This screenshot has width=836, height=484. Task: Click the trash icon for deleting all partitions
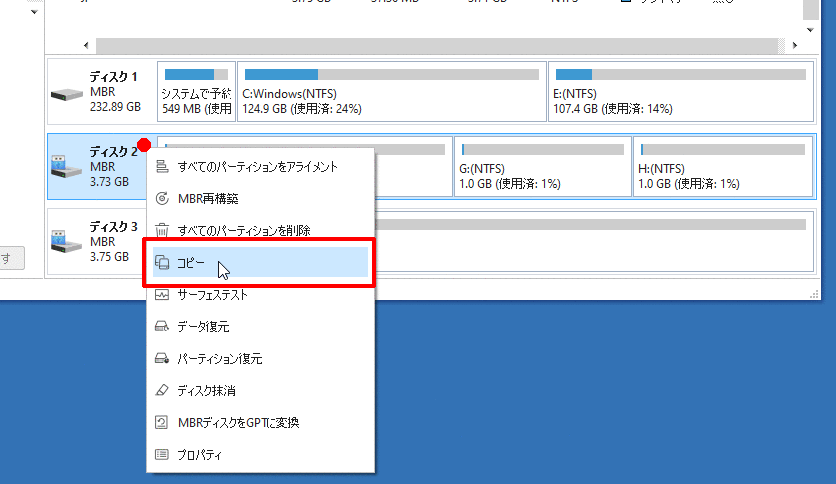click(162, 231)
